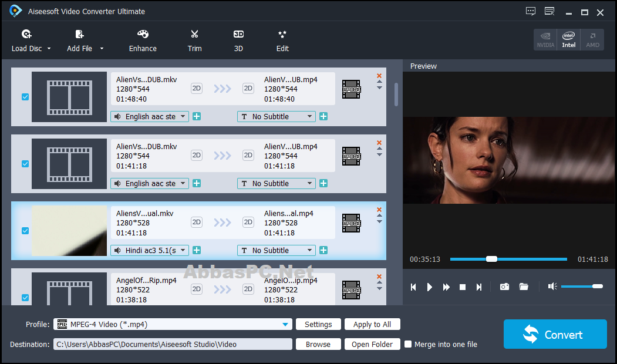Remove AliensV...ual.mkv from the list

tap(379, 210)
